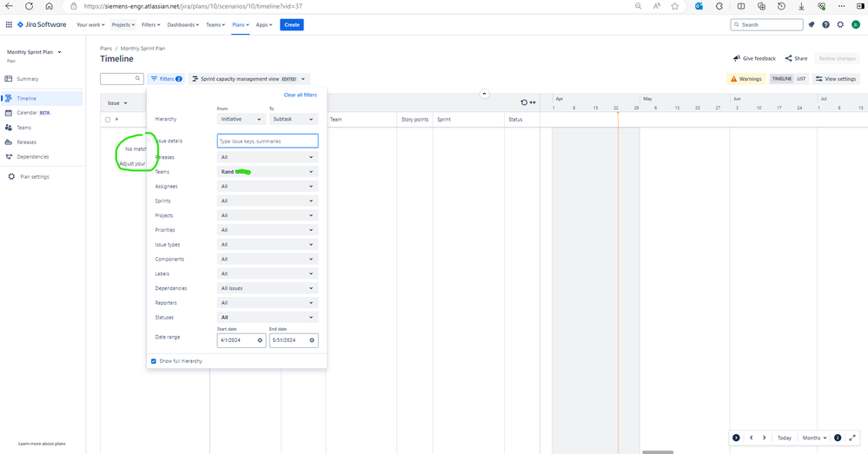Open the Your work menu

pyautogui.click(x=90, y=24)
